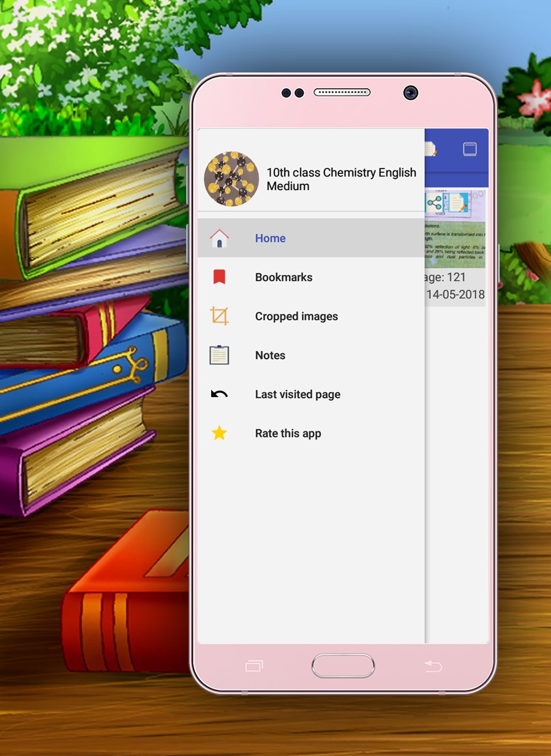Click the red bookmark icon
Screen dimensions: 551x756
tap(219, 277)
